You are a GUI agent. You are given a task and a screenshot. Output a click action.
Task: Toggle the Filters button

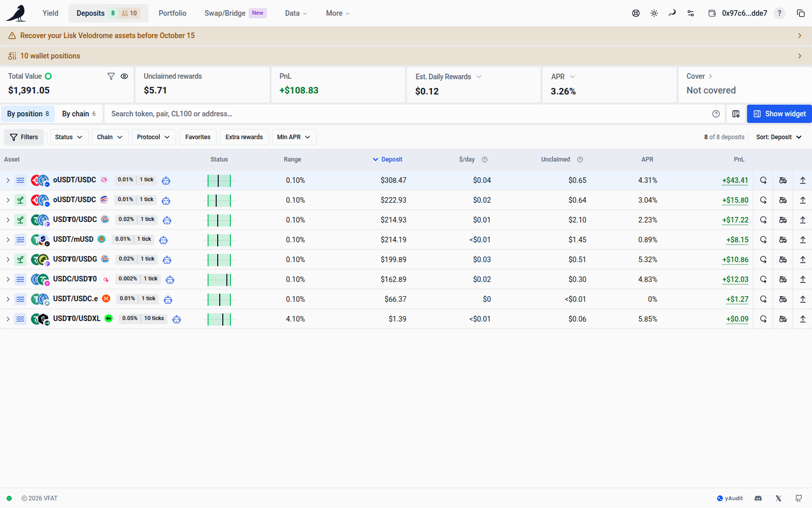24,137
